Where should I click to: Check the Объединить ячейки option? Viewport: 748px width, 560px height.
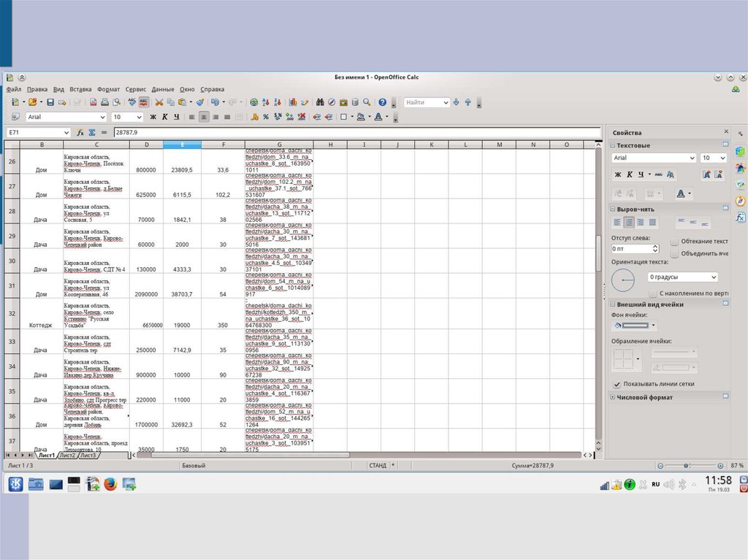click(x=674, y=253)
